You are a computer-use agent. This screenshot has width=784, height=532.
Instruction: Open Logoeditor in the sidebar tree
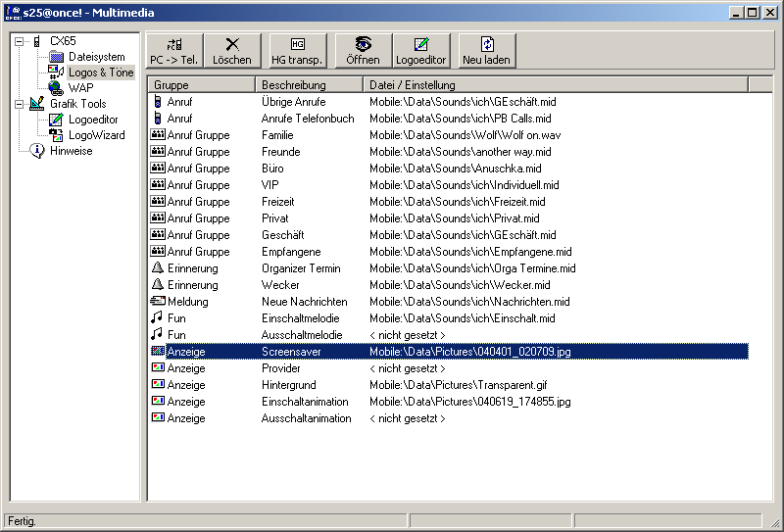point(93,120)
